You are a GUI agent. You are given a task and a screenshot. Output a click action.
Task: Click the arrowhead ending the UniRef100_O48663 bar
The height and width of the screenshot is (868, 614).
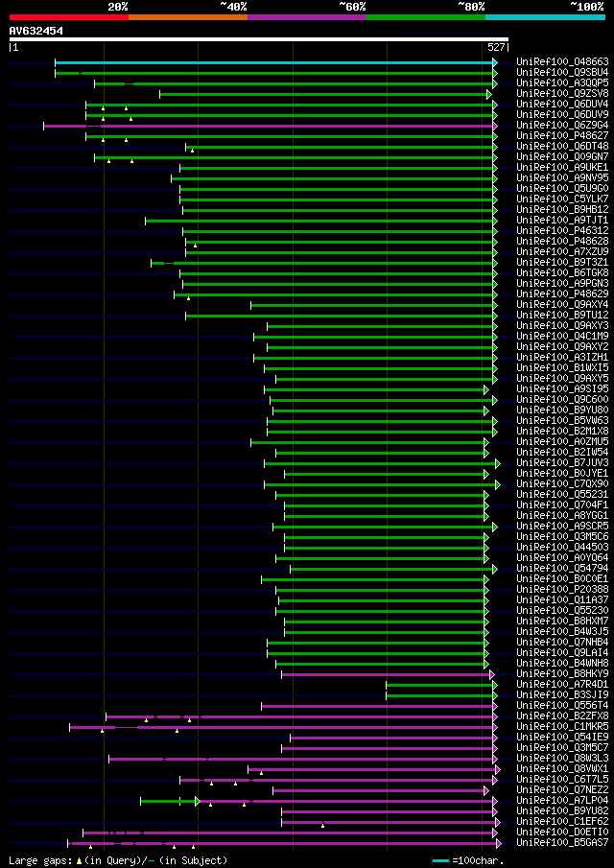[495, 62]
